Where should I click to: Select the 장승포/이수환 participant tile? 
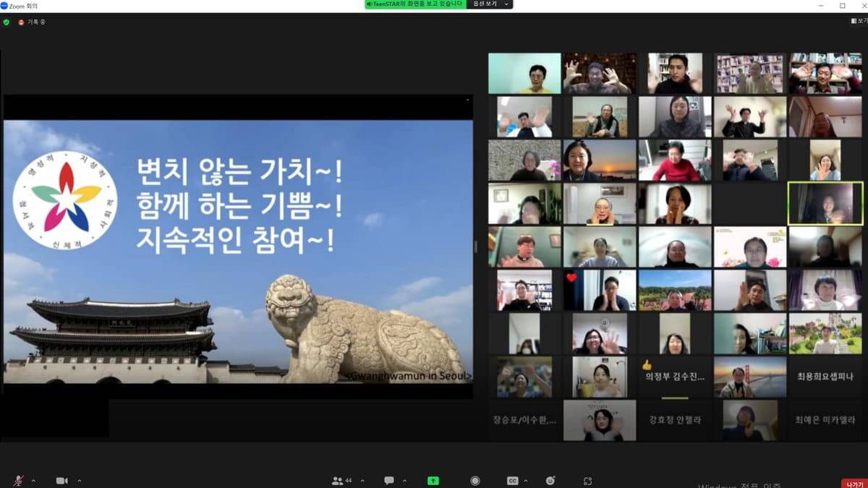(x=524, y=420)
